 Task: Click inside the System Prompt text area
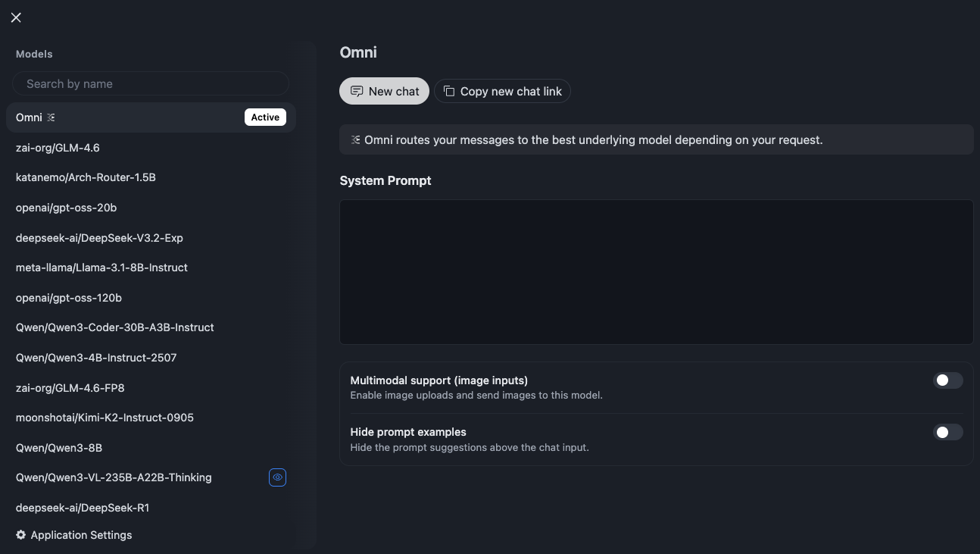[x=656, y=272]
